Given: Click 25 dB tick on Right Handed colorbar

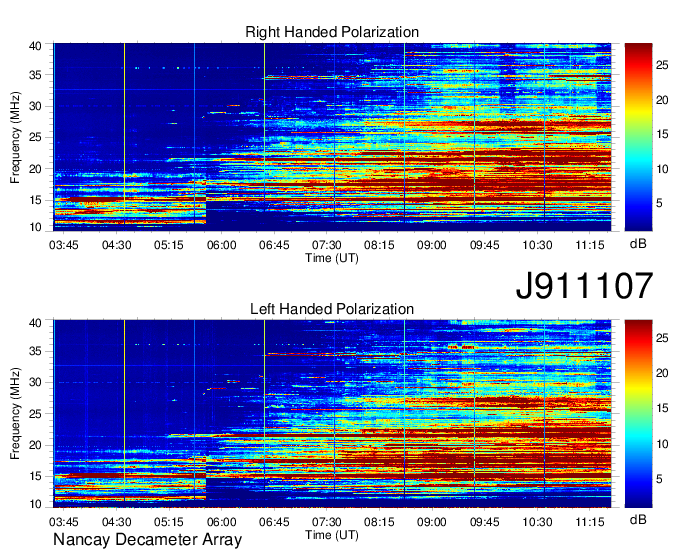Looking at the screenshot, I should point(662,65).
